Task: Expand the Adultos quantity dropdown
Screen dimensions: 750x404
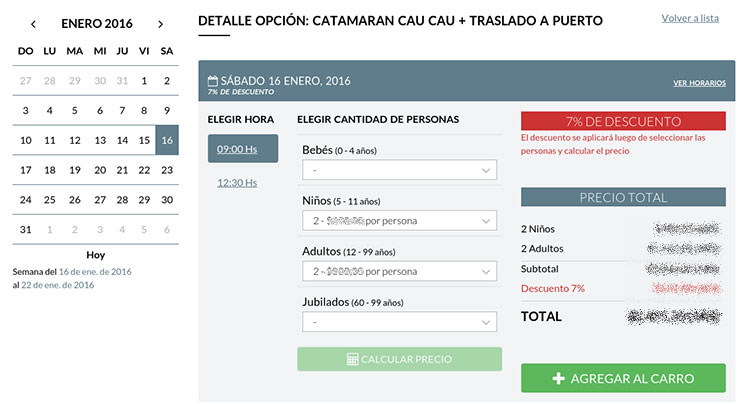Action: (x=399, y=272)
